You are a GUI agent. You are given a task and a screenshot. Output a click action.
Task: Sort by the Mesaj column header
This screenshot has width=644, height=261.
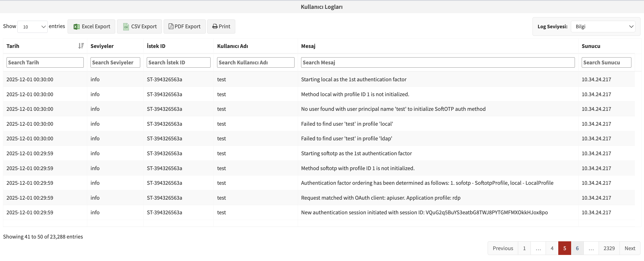pos(308,46)
